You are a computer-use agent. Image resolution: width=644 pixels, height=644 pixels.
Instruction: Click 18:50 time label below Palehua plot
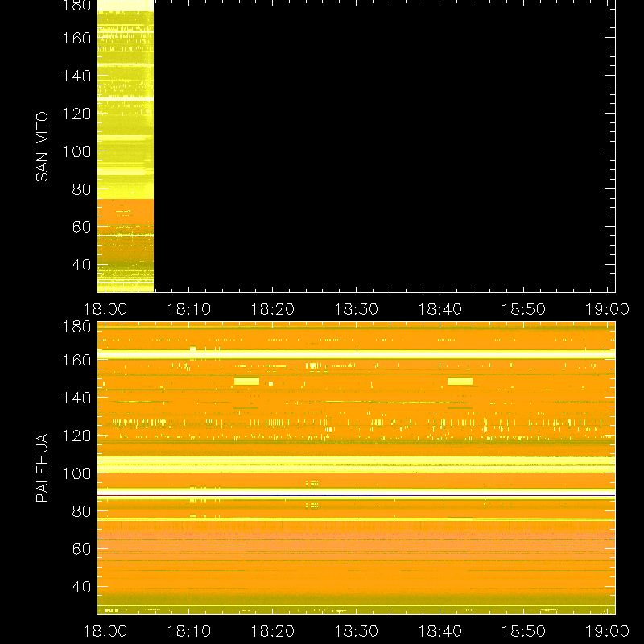pos(524,631)
